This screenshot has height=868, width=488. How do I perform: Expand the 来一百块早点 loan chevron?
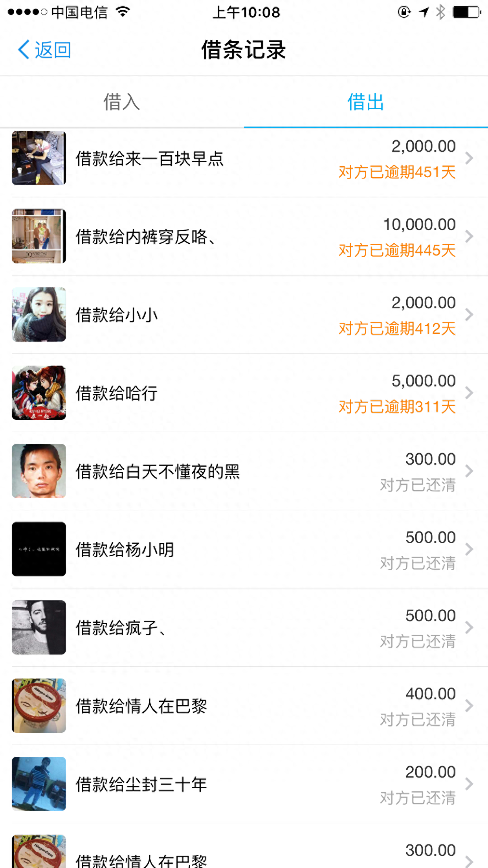pos(469,158)
